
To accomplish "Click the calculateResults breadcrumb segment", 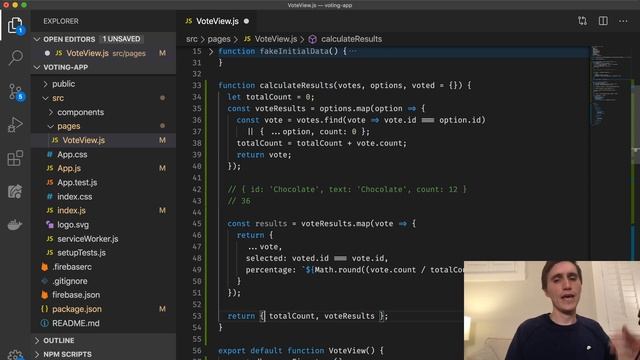I will click(x=351, y=39).
